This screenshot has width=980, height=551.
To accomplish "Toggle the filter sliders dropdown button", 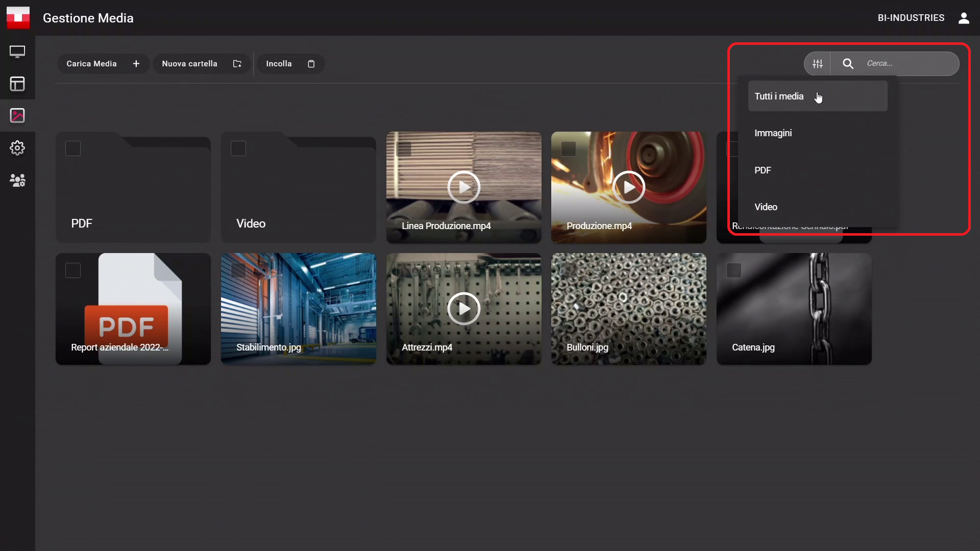I will [x=818, y=64].
